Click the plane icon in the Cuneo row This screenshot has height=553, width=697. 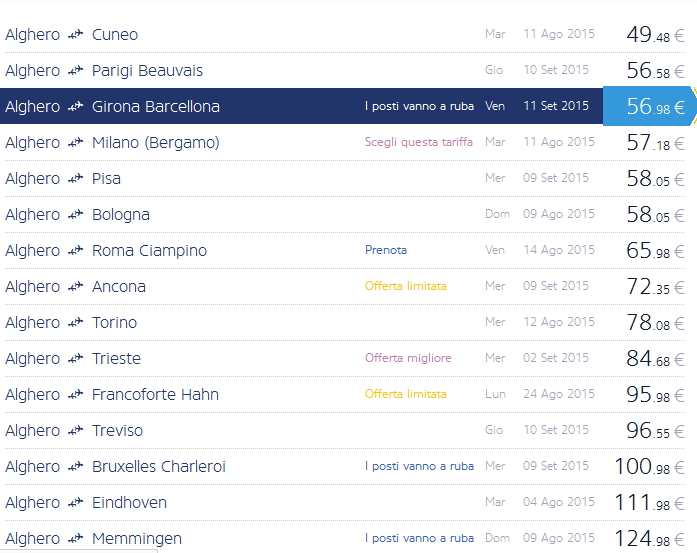[75, 35]
